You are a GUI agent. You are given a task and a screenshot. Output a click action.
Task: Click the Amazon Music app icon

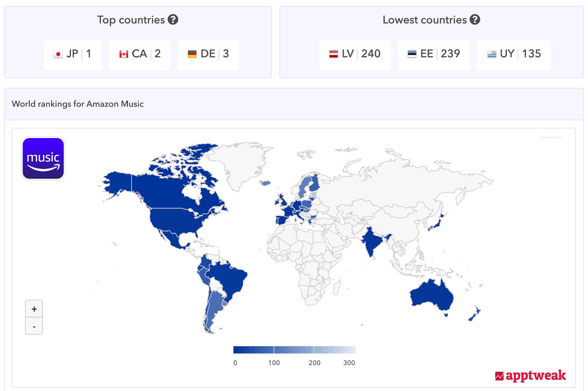pos(43,159)
